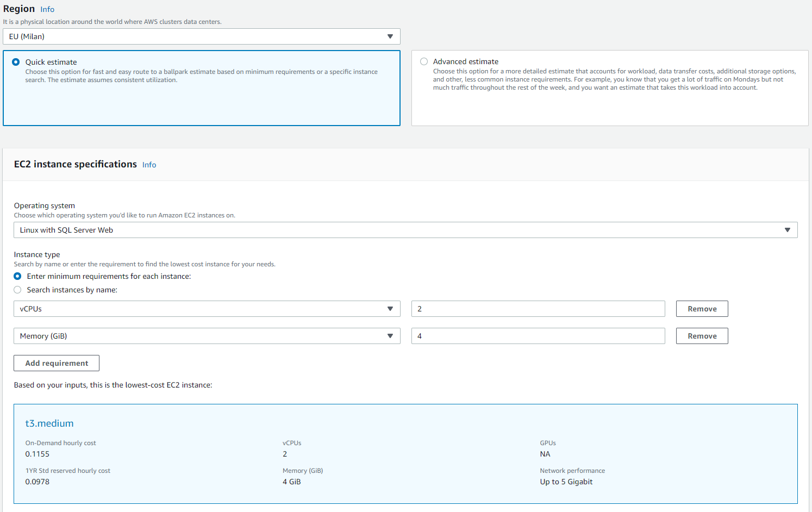812x512 pixels.
Task: Choose Enter minimum requirements for each instance
Action: (17, 276)
